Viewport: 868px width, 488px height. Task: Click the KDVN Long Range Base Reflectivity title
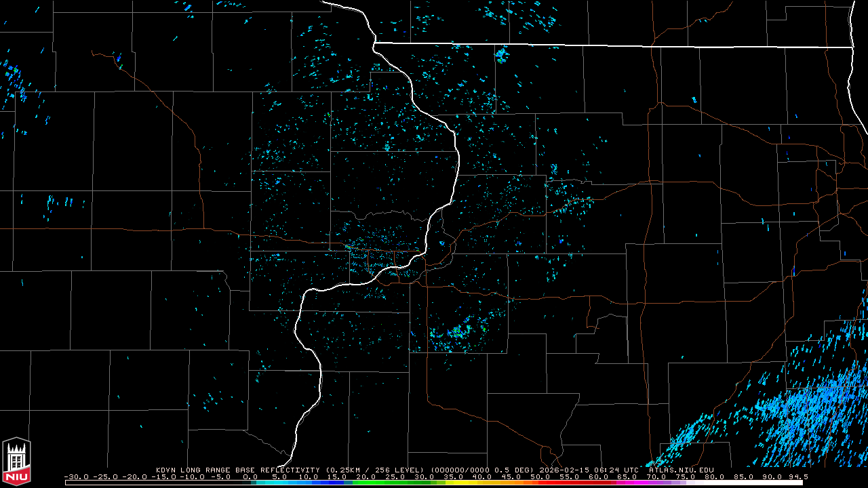pyautogui.click(x=239, y=470)
